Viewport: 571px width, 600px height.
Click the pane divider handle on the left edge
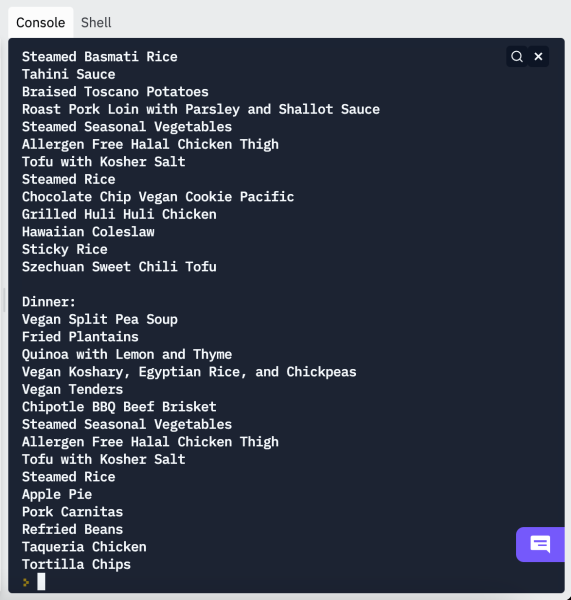(4, 300)
